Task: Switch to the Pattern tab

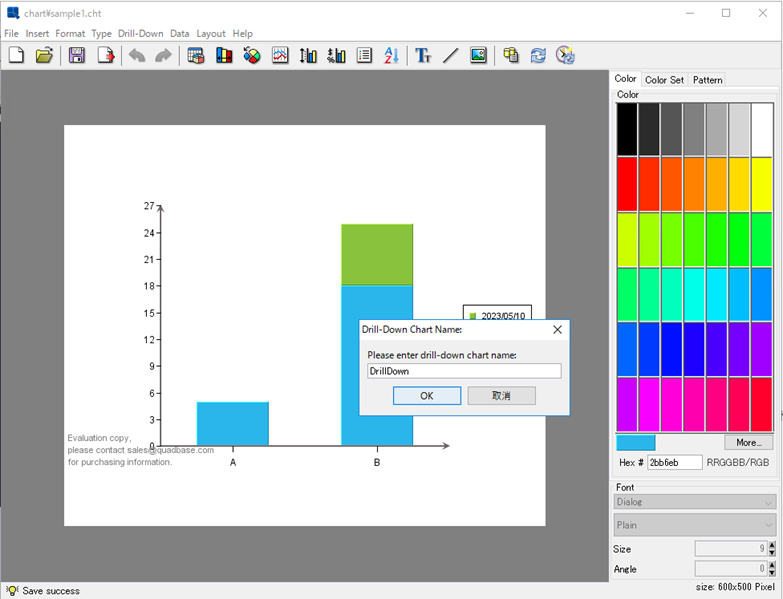Action: (707, 80)
